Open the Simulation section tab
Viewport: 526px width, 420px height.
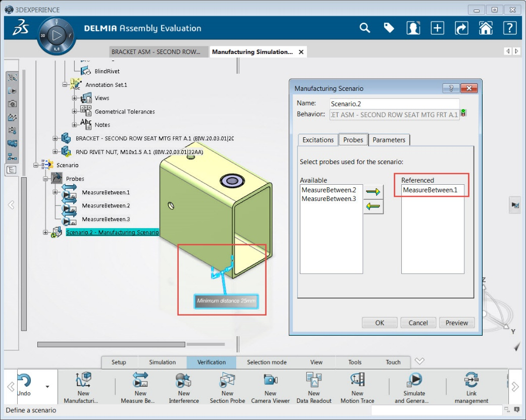coord(163,362)
